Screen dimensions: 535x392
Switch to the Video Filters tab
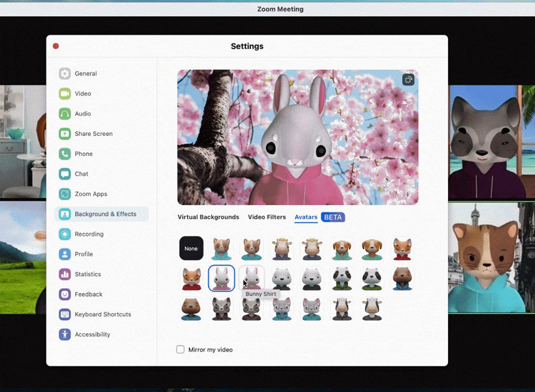click(x=267, y=217)
